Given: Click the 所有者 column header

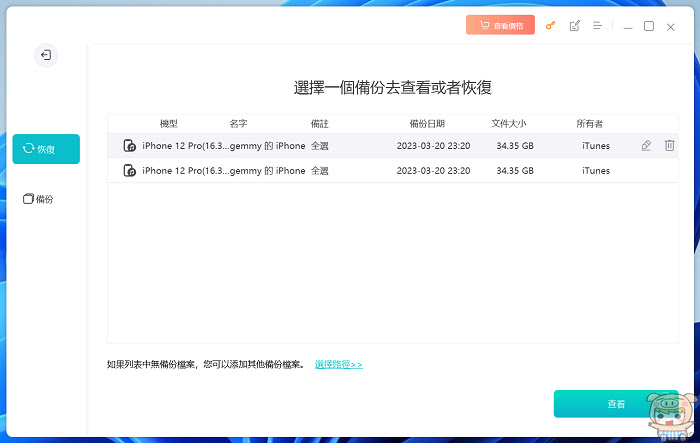Looking at the screenshot, I should pos(589,124).
